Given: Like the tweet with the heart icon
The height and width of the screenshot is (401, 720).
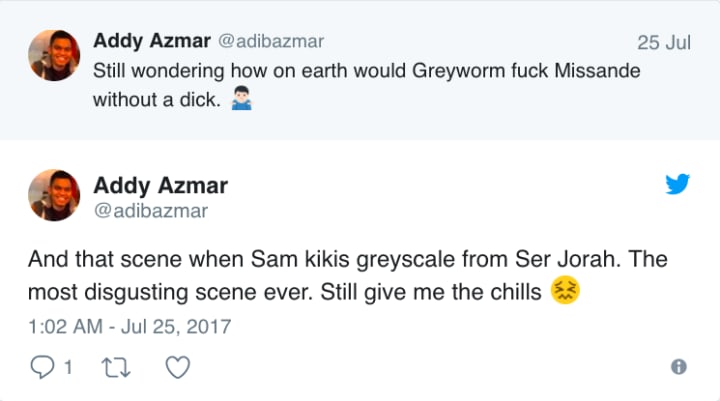Looking at the screenshot, I should click(x=177, y=367).
